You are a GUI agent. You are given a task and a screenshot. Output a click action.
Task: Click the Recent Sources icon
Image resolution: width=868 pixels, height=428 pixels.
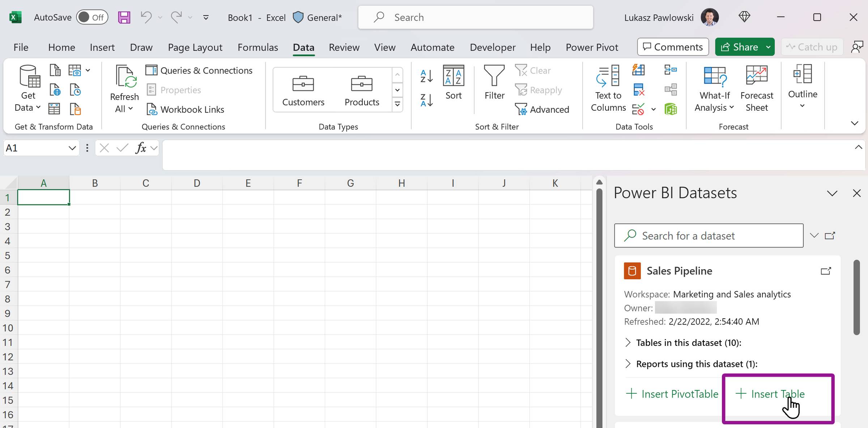tap(75, 90)
